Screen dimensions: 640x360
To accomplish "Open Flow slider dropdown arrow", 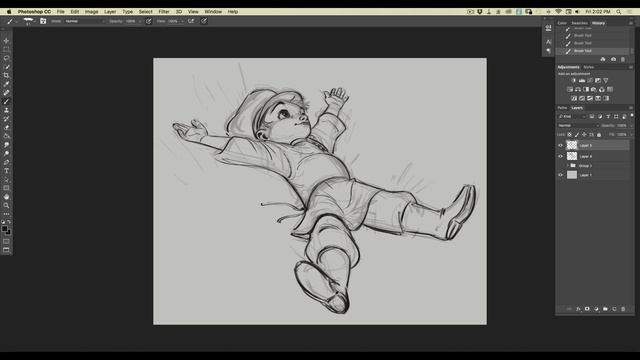I will click(182, 21).
